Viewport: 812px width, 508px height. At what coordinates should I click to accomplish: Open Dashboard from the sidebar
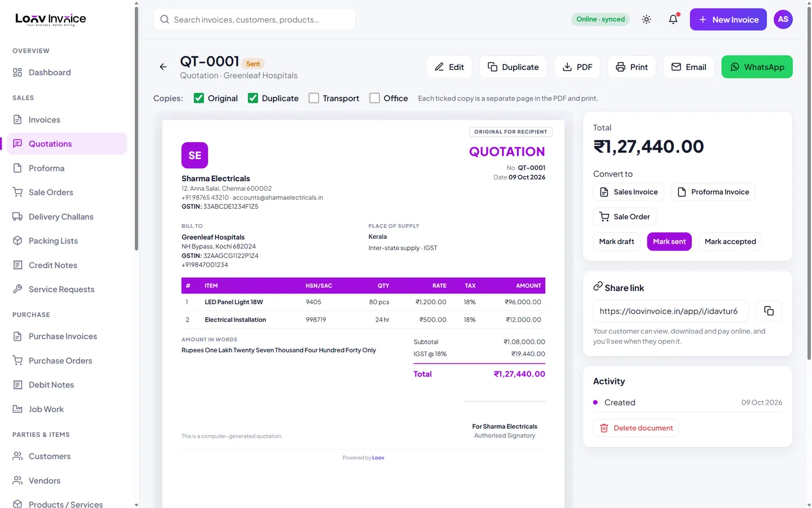(x=67, y=72)
